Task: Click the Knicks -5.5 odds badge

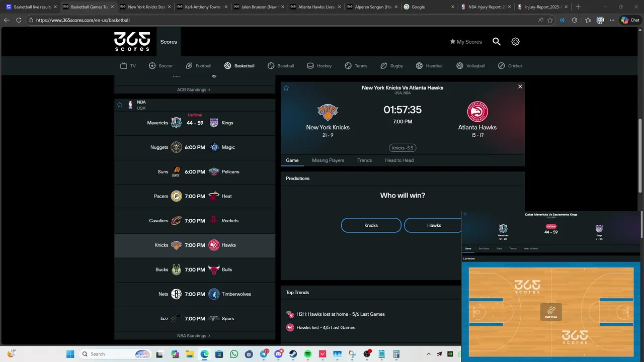Action: (x=403, y=148)
